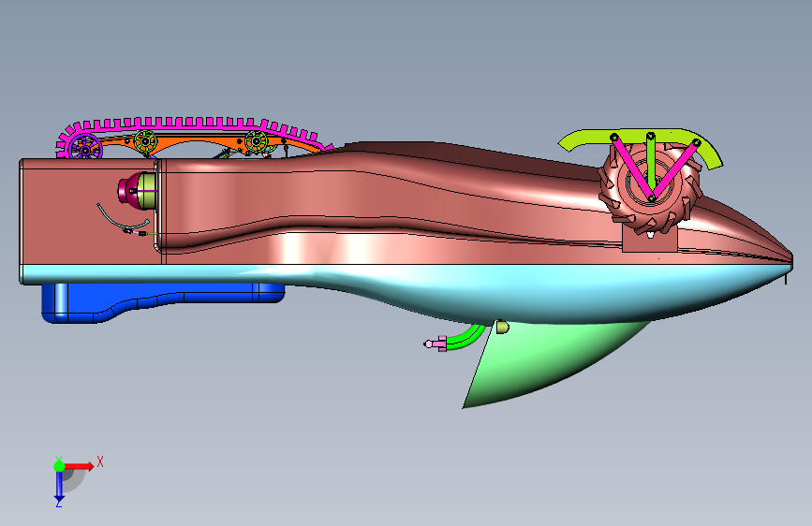Viewport: 812px width, 526px height.
Task: Click the blue Z axis arrow of the triad
Action: [x=59, y=486]
